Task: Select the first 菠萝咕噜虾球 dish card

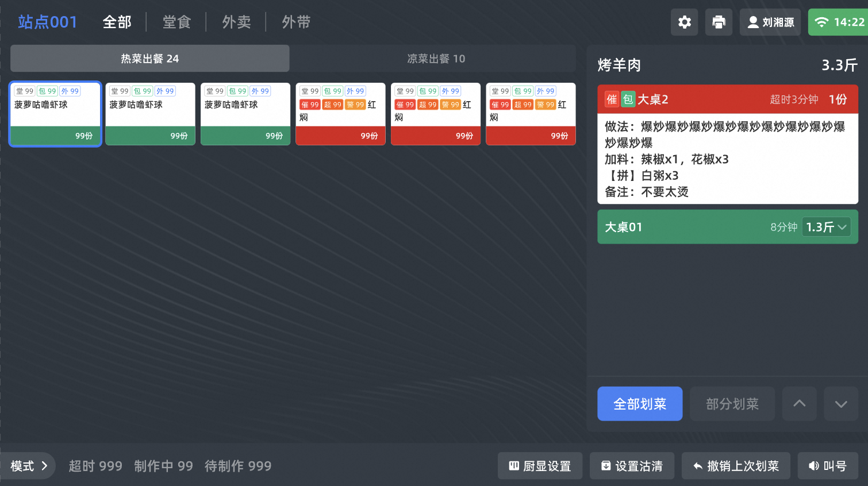Action: (x=55, y=114)
